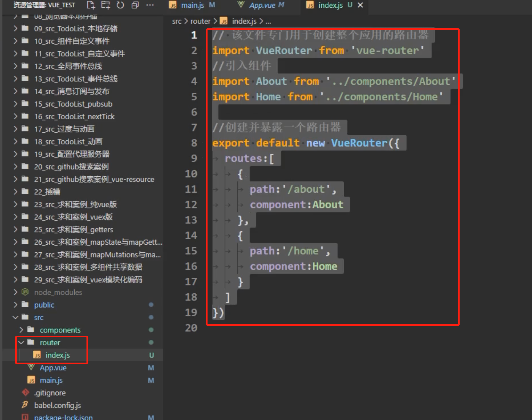The image size is (532, 420).
Task: Collapse the router folder chevron
Action: [21, 342]
